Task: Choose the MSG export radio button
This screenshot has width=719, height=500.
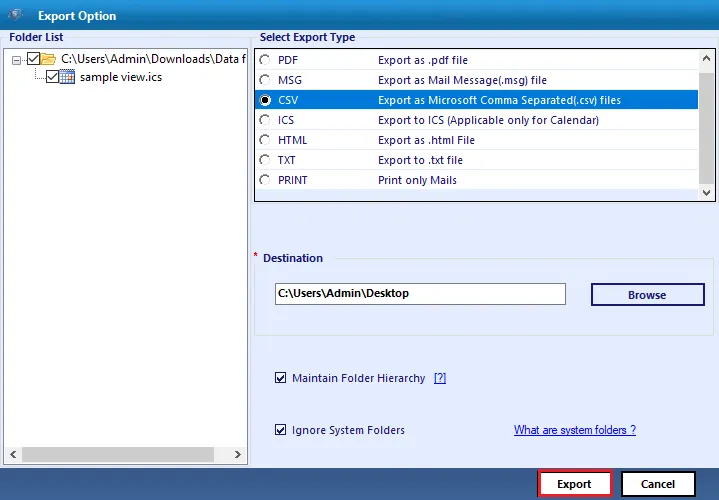Action: pyautogui.click(x=265, y=80)
